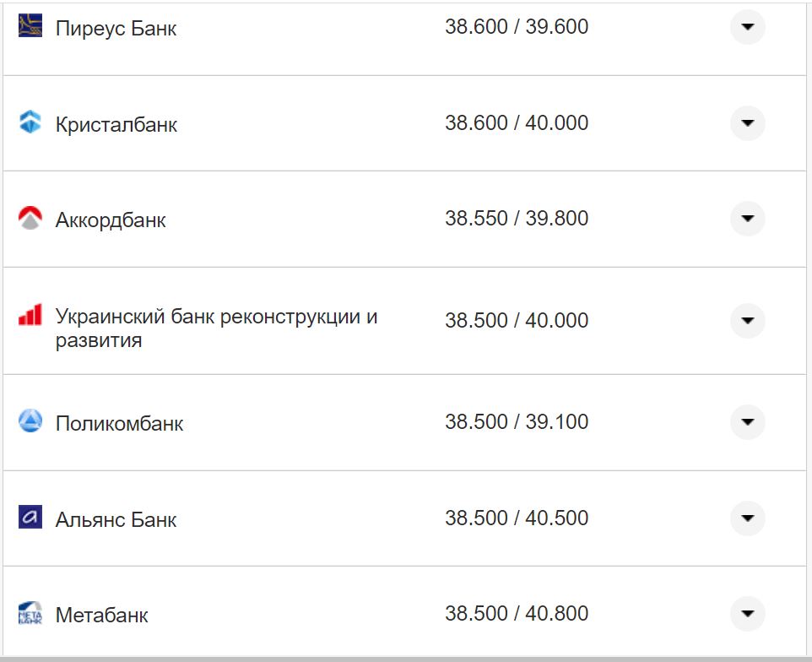
Task: Expand the Пиреус Банк rate details
Action: (747, 27)
